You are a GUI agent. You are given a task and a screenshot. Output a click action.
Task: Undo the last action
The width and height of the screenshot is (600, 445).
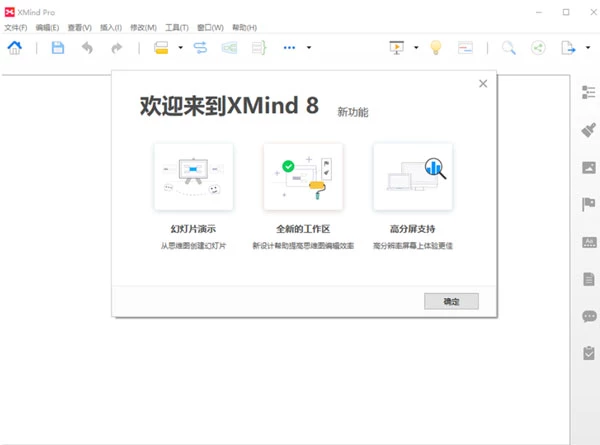click(87, 48)
